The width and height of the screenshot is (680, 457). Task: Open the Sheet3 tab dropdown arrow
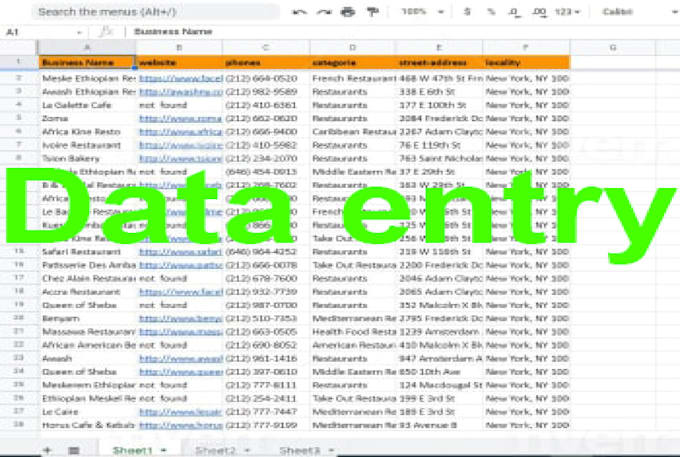point(331,450)
